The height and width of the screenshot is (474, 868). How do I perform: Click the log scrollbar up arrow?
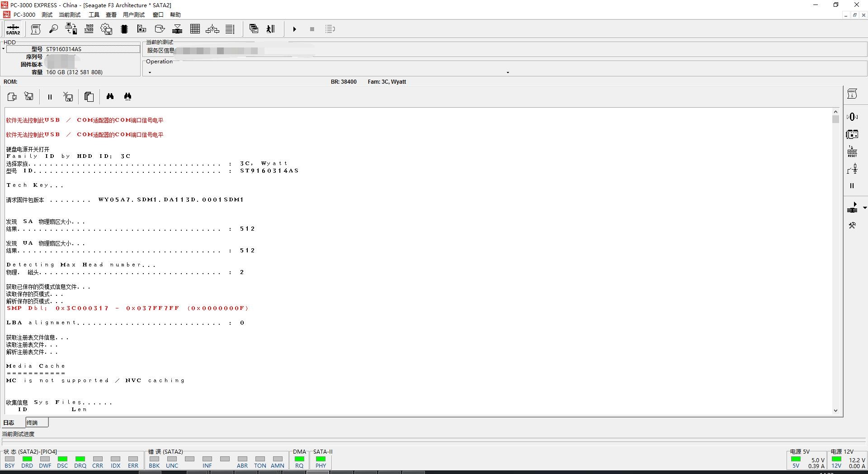pyautogui.click(x=835, y=111)
